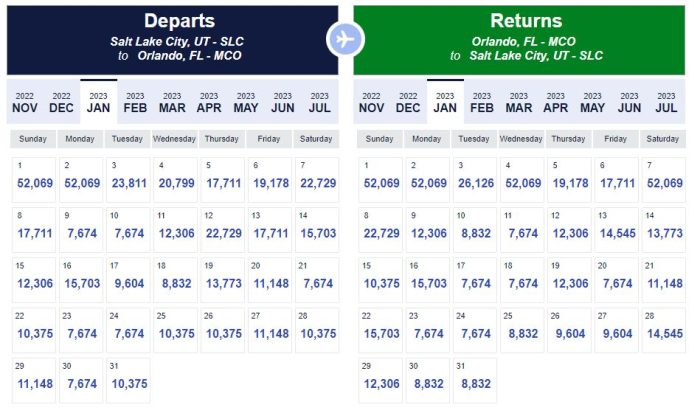Choose MAR 2023 month in Departs
Screen dimensions: 700x413
[x=172, y=102]
